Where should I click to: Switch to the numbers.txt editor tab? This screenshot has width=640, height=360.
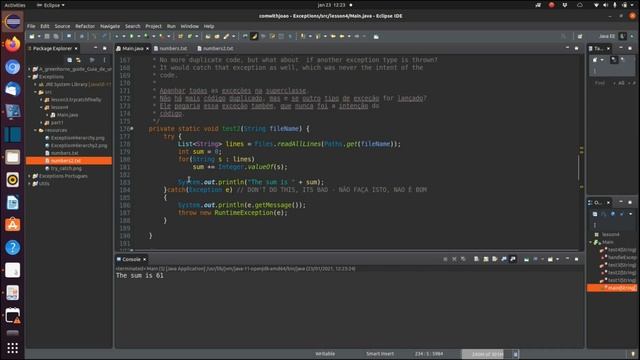pyautogui.click(x=171, y=48)
